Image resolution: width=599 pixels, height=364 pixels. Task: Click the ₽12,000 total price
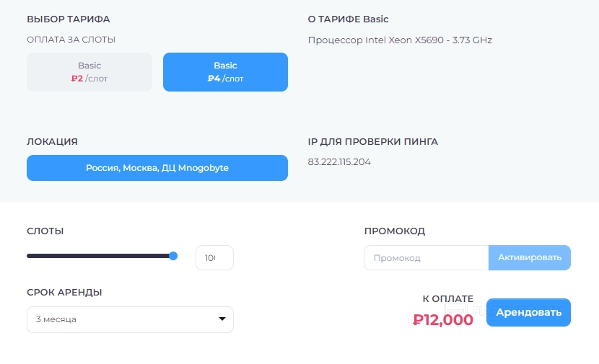443,320
